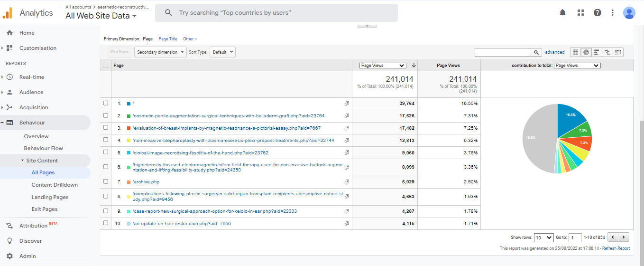Toggle the select-all checkbox in the table header

105,66
